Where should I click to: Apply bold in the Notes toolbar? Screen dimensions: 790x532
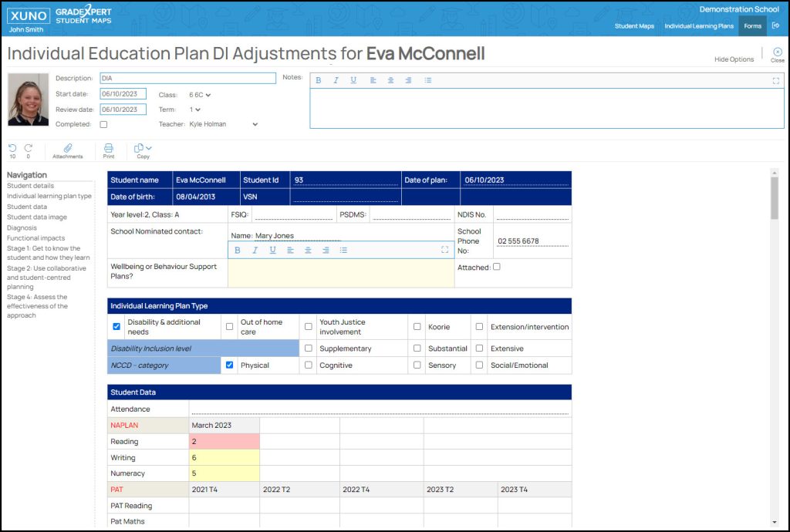click(x=319, y=80)
